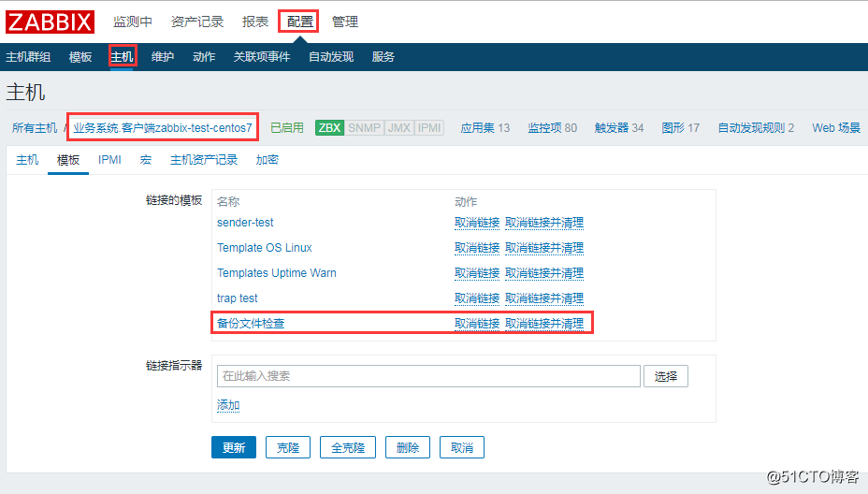
Task: Click the 已启用 status link
Action: [x=287, y=128]
